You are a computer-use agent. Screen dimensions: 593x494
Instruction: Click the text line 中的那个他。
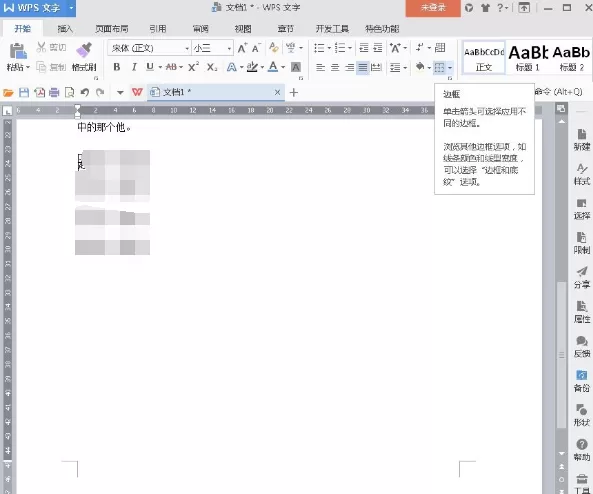point(104,127)
